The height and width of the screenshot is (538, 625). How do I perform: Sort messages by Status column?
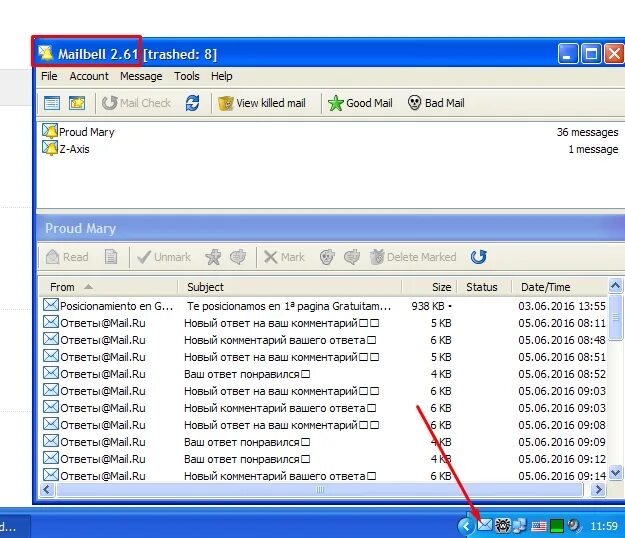click(484, 287)
